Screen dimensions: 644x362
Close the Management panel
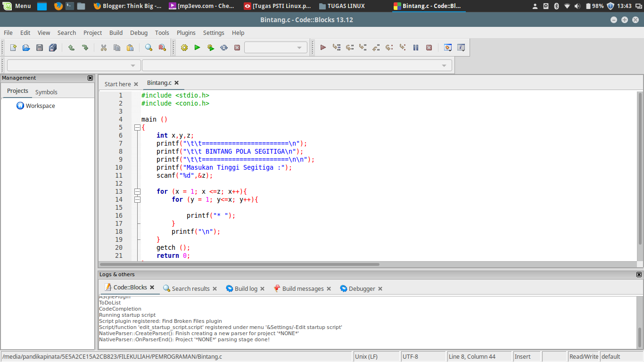(x=90, y=78)
